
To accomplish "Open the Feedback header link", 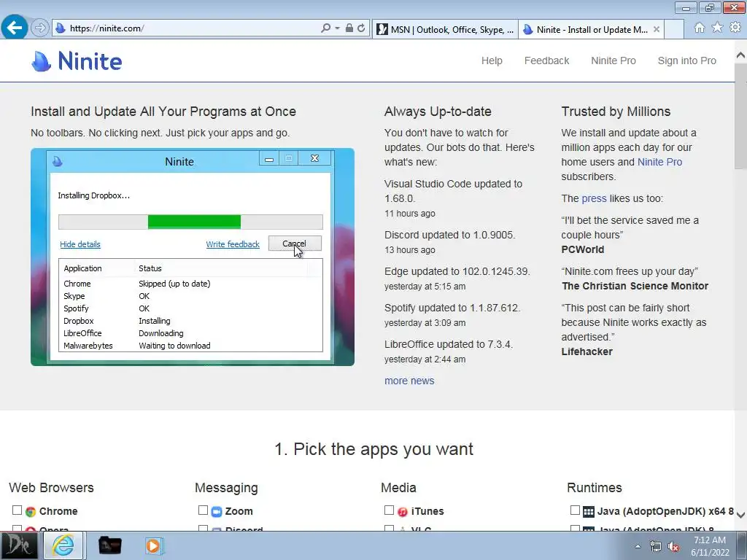I will 546,61.
